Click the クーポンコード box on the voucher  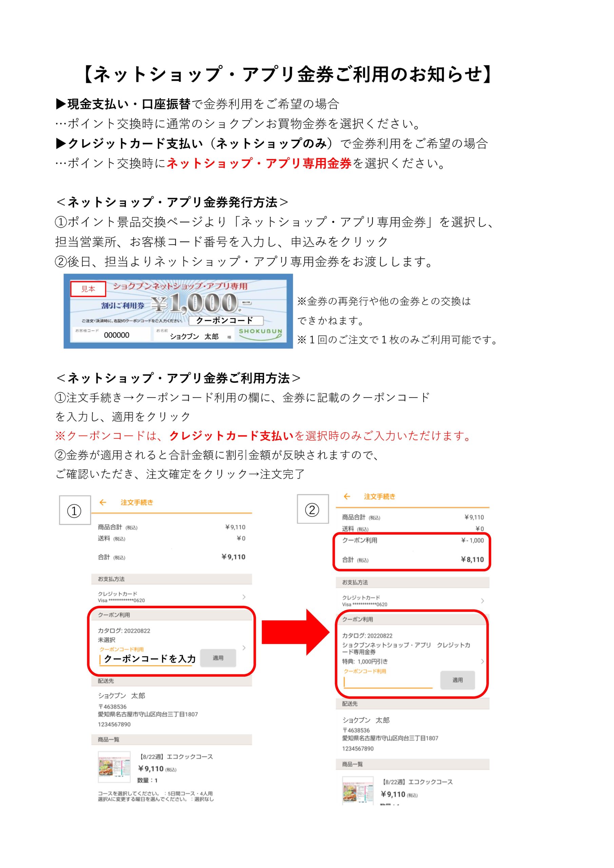(226, 320)
